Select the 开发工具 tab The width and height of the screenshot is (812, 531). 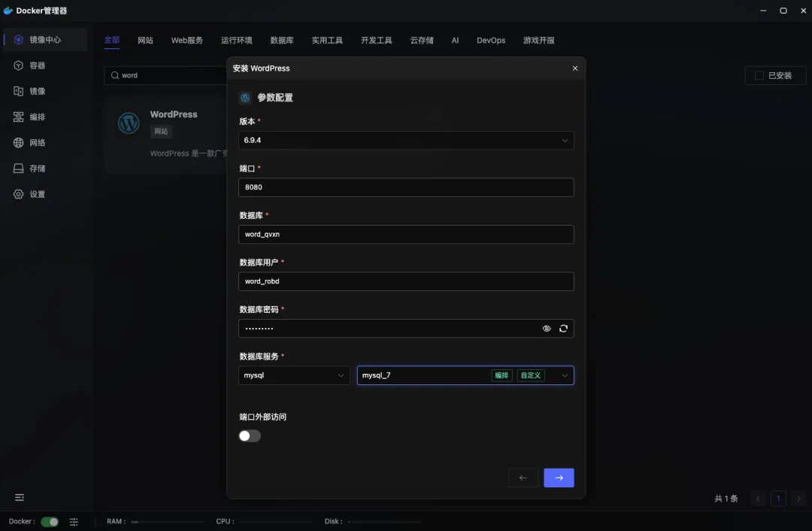pos(377,41)
